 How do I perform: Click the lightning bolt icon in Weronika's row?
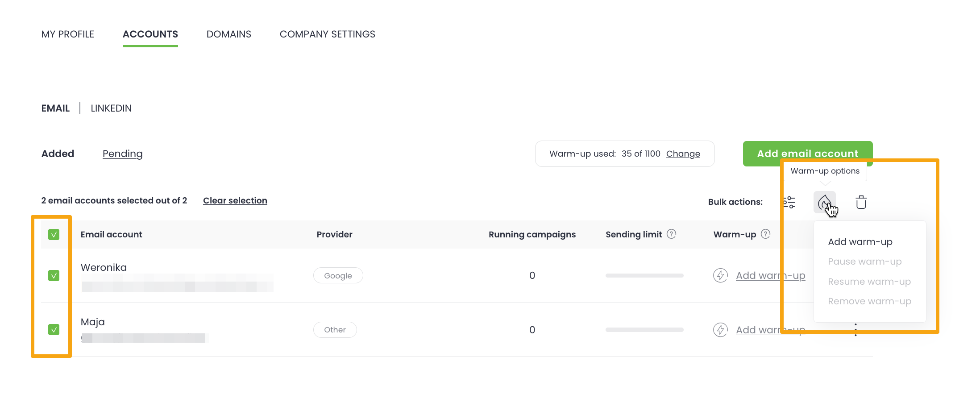(720, 275)
